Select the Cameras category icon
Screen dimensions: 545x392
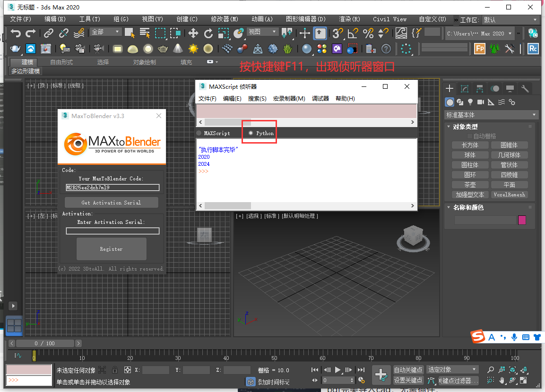[x=481, y=102]
